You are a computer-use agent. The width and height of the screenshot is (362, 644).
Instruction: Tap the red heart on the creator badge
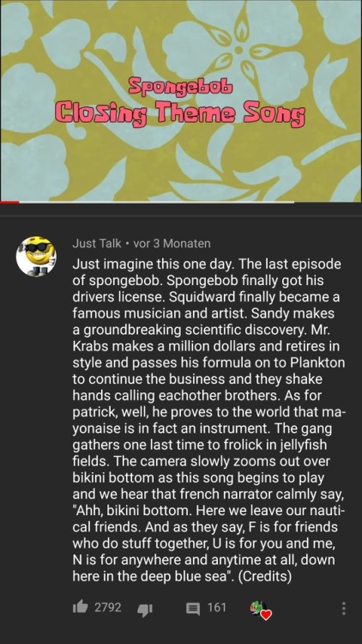click(267, 615)
